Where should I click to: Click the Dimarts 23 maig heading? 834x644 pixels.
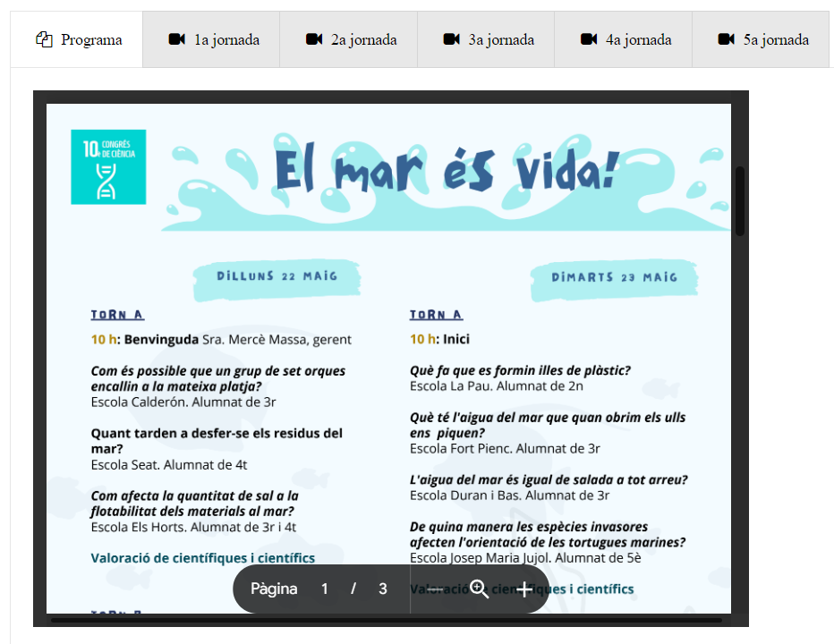[614, 277]
